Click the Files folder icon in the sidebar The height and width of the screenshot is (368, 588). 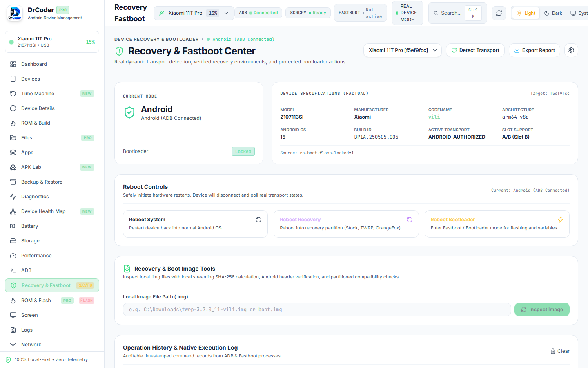coord(13,138)
